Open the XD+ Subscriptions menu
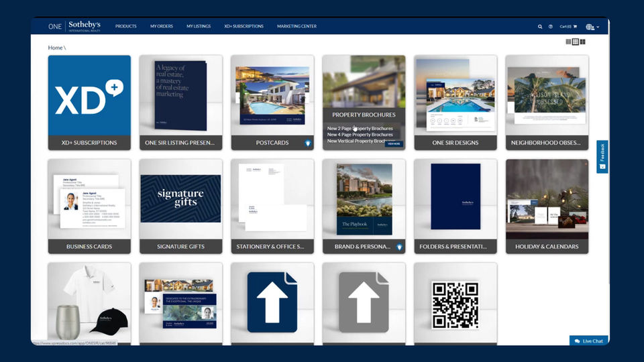 click(244, 26)
